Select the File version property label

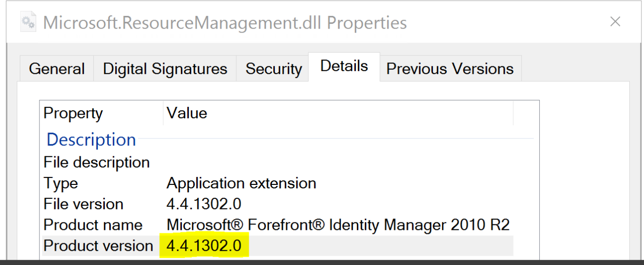coord(83,204)
